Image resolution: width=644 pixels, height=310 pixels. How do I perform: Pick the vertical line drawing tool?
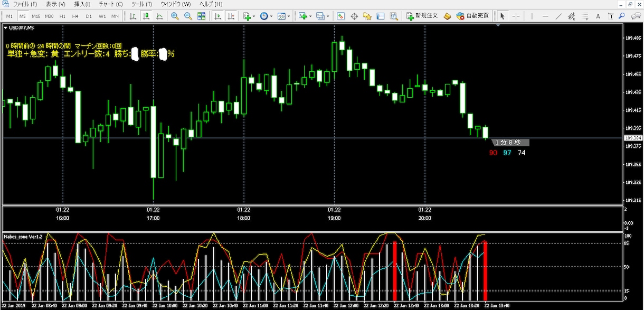coord(532,16)
